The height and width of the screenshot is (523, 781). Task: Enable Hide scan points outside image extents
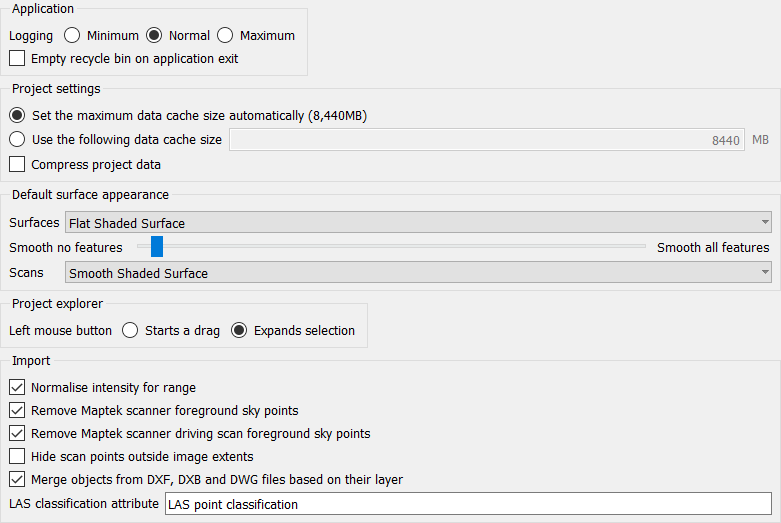[17, 456]
